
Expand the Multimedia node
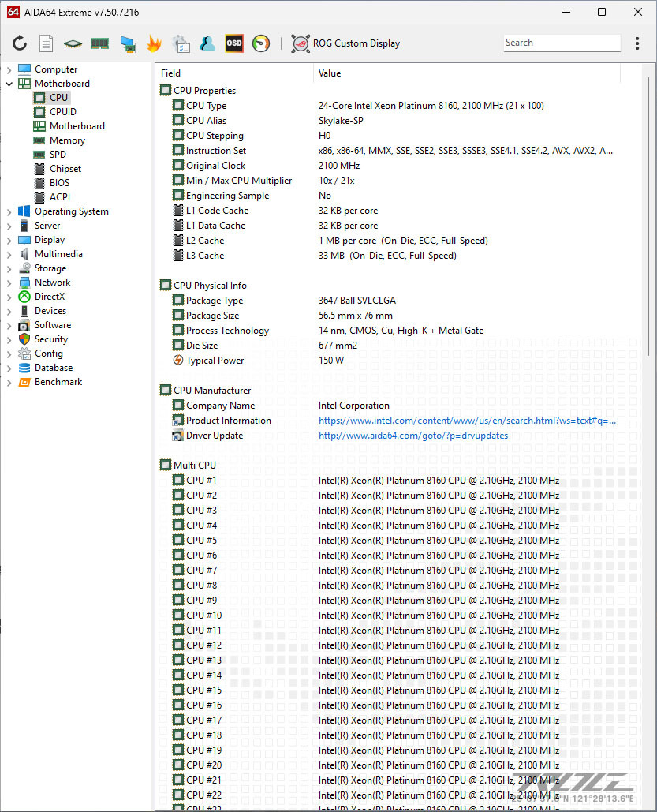(x=9, y=254)
